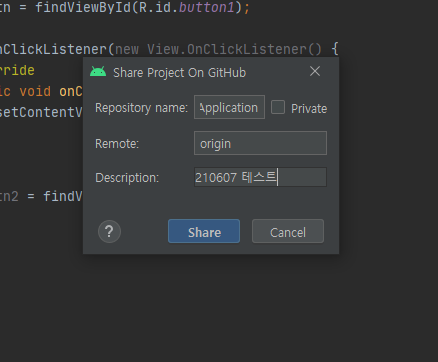Click the 'Description:' label

127,178
